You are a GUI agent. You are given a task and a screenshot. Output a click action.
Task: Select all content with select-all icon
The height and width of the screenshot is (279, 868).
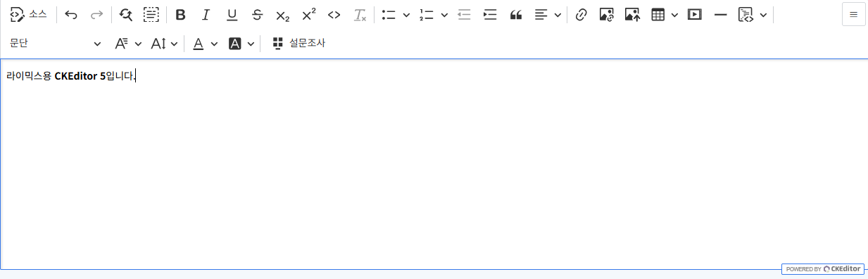pyautogui.click(x=151, y=14)
